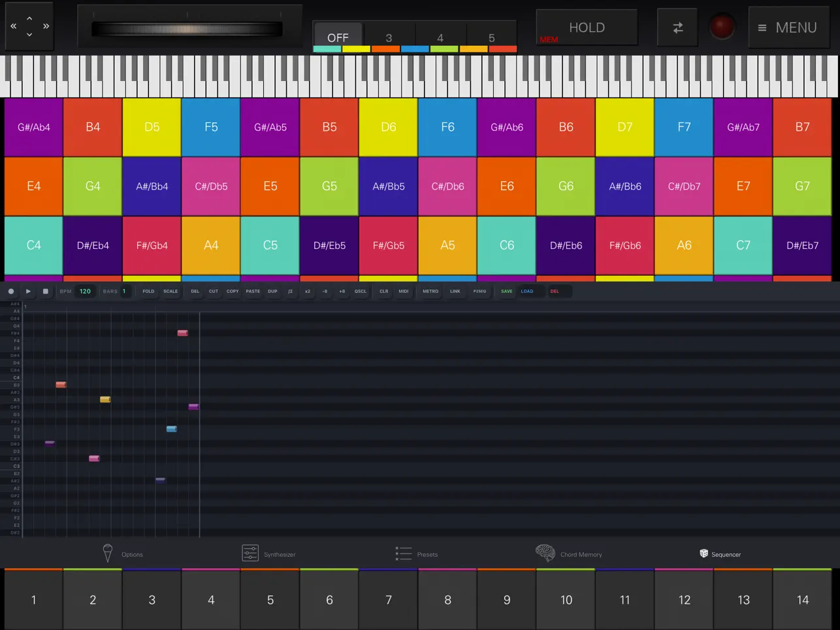
Task: Select the red note in the B3 row
Action: pyautogui.click(x=61, y=385)
